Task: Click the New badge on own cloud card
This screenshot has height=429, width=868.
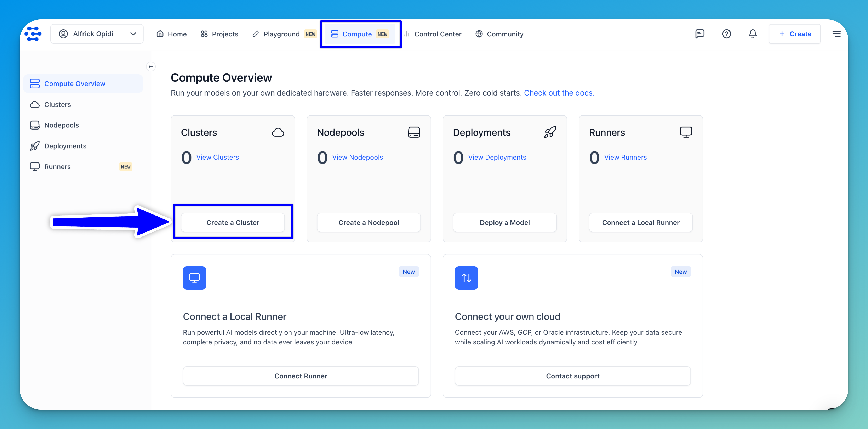Action: pos(681,272)
